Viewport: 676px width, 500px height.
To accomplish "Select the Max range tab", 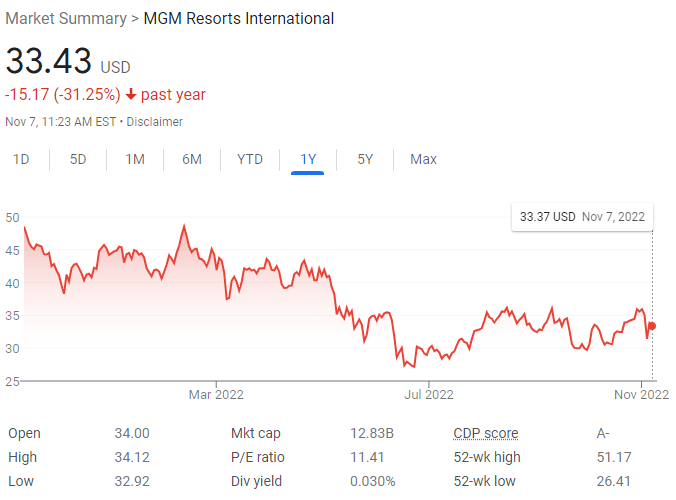I will tap(423, 159).
